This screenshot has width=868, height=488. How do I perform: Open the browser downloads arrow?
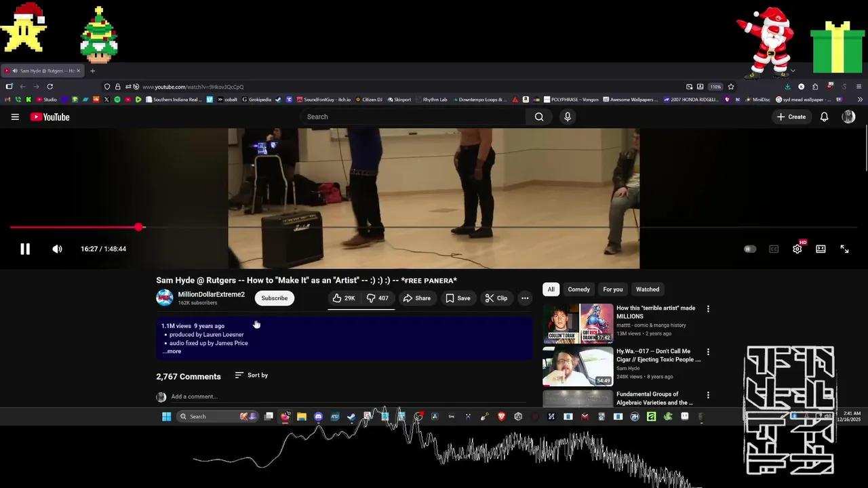click(x=787, y=87)
